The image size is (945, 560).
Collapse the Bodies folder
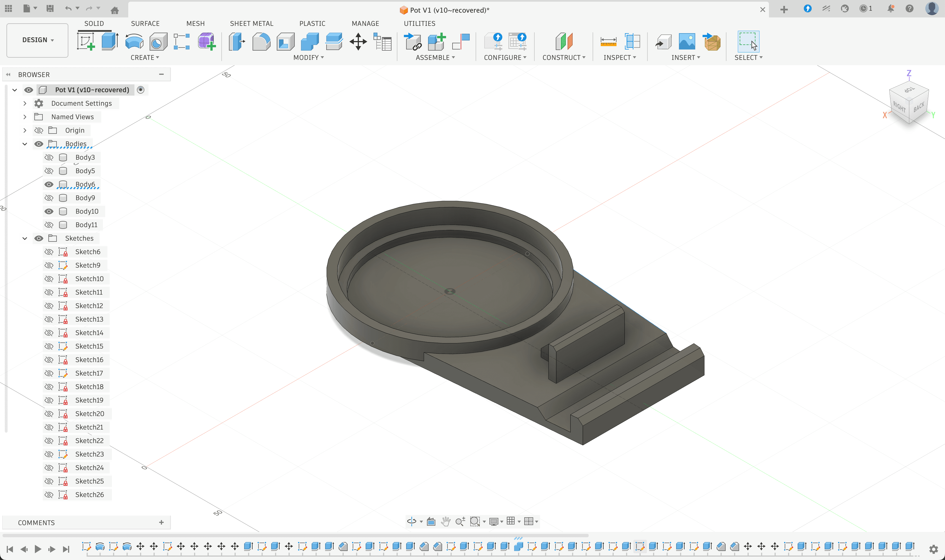click(x=25, y=144)
